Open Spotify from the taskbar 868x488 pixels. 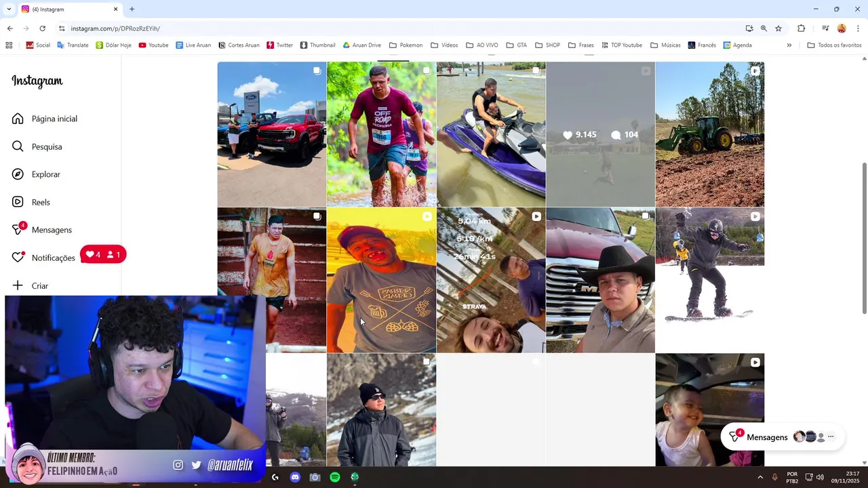(335, 477)
